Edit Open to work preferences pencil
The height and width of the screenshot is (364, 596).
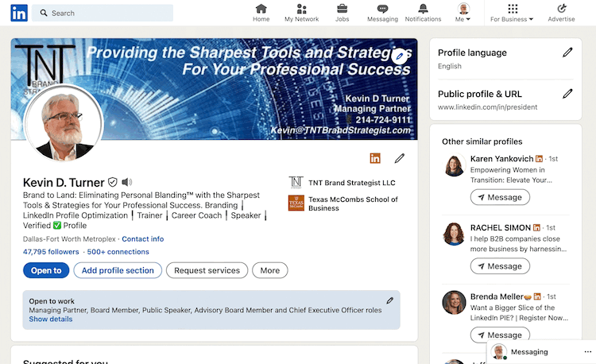(389, 301)
